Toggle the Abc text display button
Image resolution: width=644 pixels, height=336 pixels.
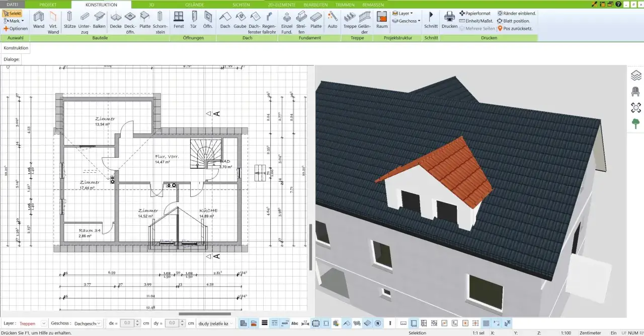click(x=295, y=323)
